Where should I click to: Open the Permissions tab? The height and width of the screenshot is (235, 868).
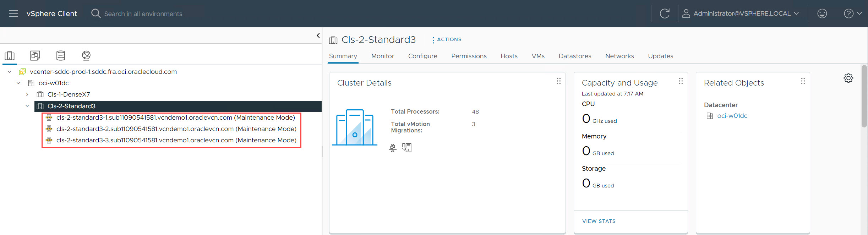pyautogui.click(x=469, y=56)
